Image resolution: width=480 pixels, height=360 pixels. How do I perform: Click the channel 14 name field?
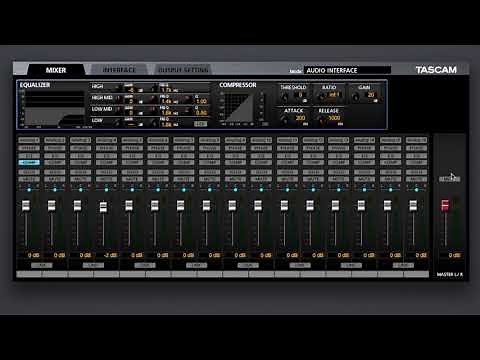(x=365, y=274)
